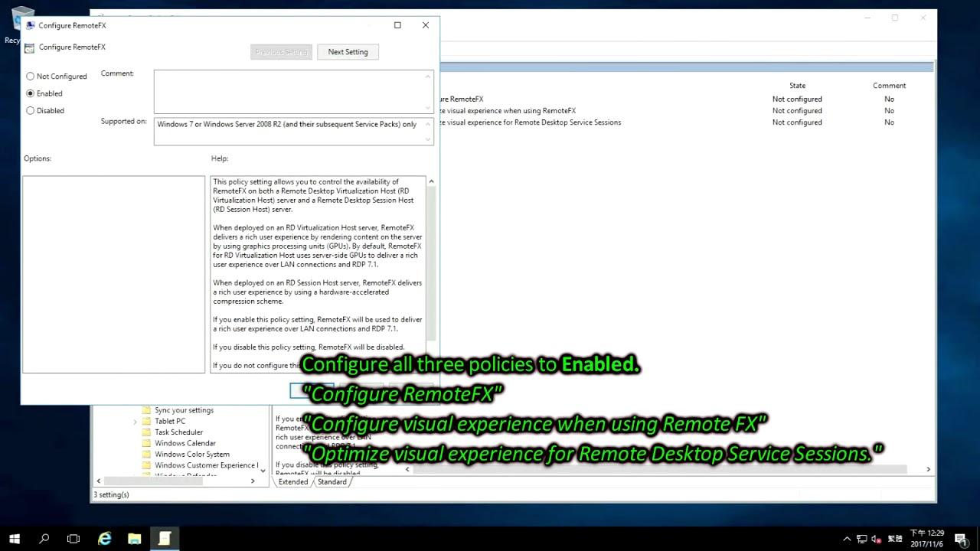This screenshot has height=551, width=980.
Task: Switch to the Extended tab
Action: click(x=292, y=482)
